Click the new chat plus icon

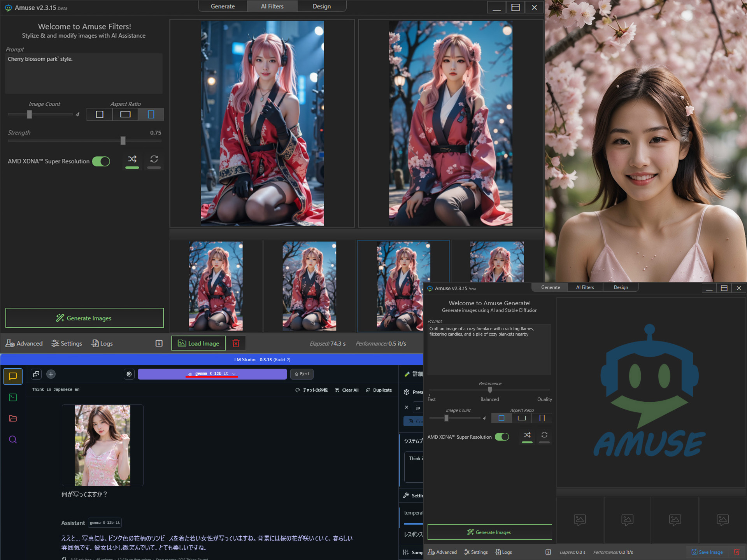pos(51,374)
